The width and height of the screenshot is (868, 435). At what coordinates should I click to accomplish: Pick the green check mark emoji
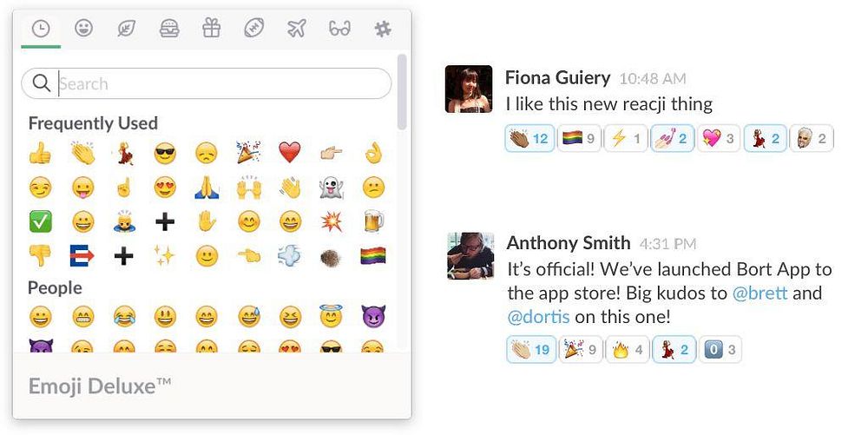pyautogui.click(x=41, y=222)
